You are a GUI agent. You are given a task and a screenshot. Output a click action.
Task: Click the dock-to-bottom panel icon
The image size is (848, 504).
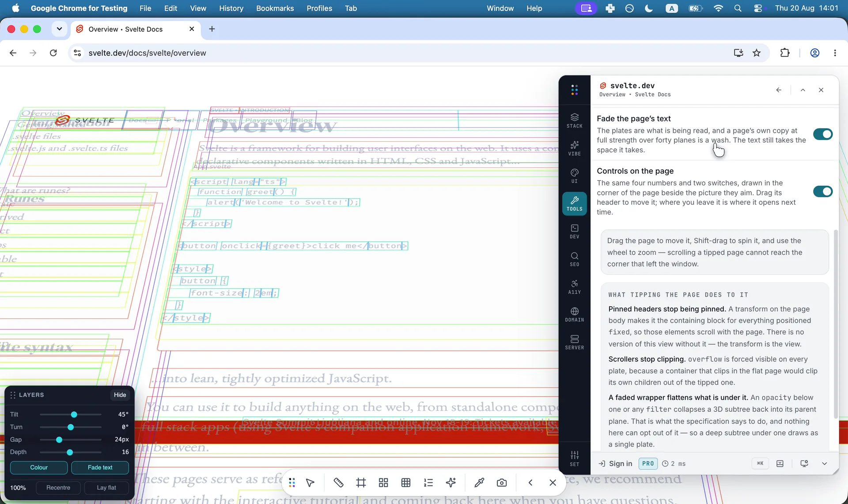[780, 463]
